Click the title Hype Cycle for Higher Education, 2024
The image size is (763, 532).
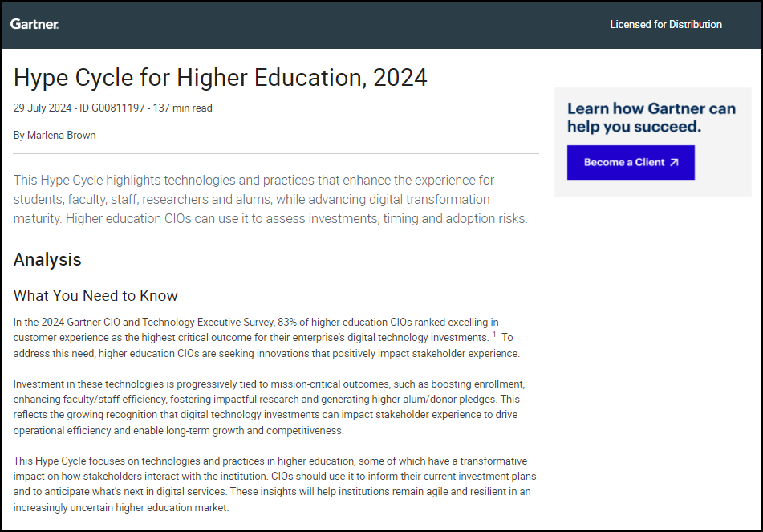[x=221, y=77]
